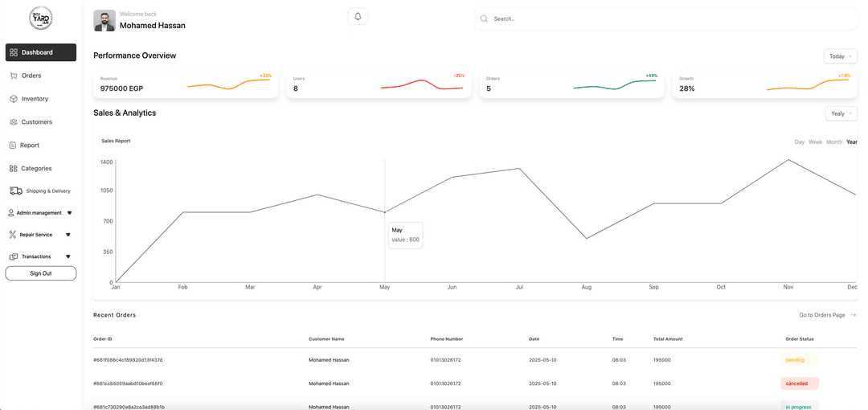Switch the sales chart to Day view

tap(799, 142)
